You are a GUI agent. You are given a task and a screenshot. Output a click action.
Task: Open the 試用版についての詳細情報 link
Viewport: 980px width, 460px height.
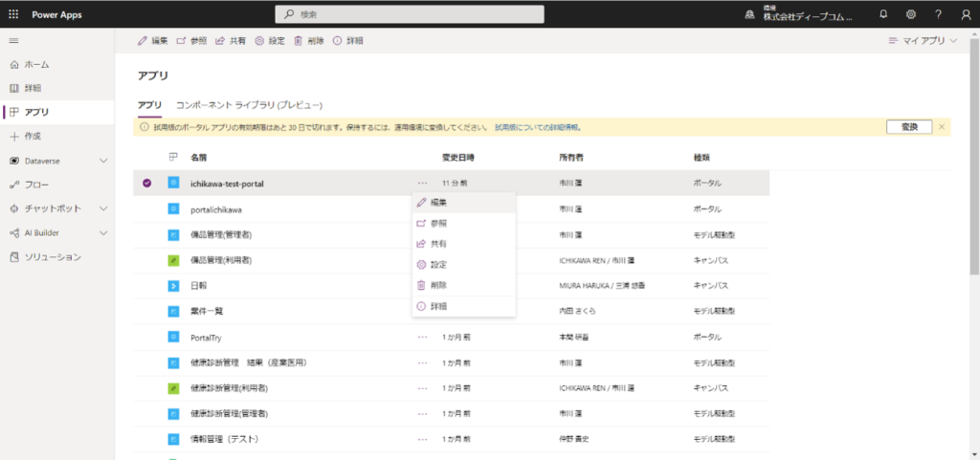[x=537, y=127]
